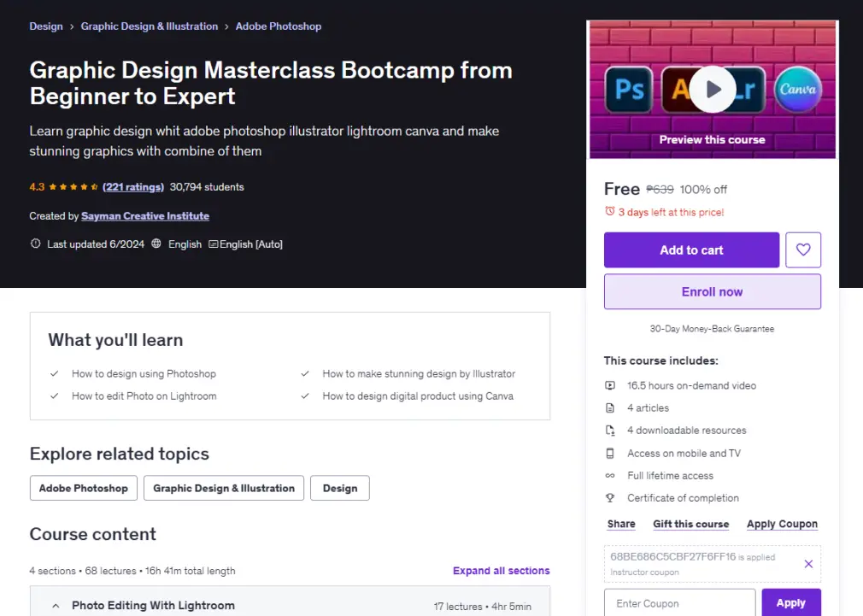Open Graphic Design & Illustration breadcrumb
863x616 pixels.
pos(150,26)
